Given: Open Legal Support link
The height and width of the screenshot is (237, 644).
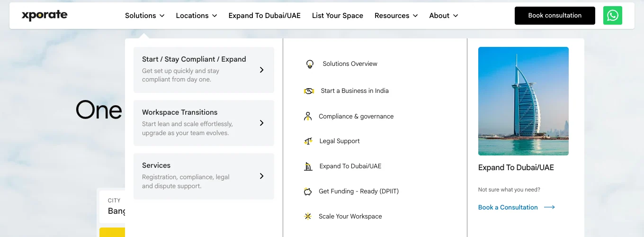Looking at the screenshot, I should [x=340, y=141].
